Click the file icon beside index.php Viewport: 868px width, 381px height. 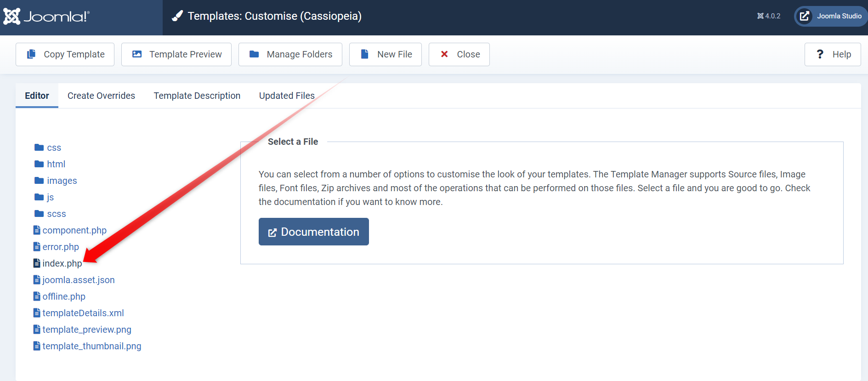point(37,263)
